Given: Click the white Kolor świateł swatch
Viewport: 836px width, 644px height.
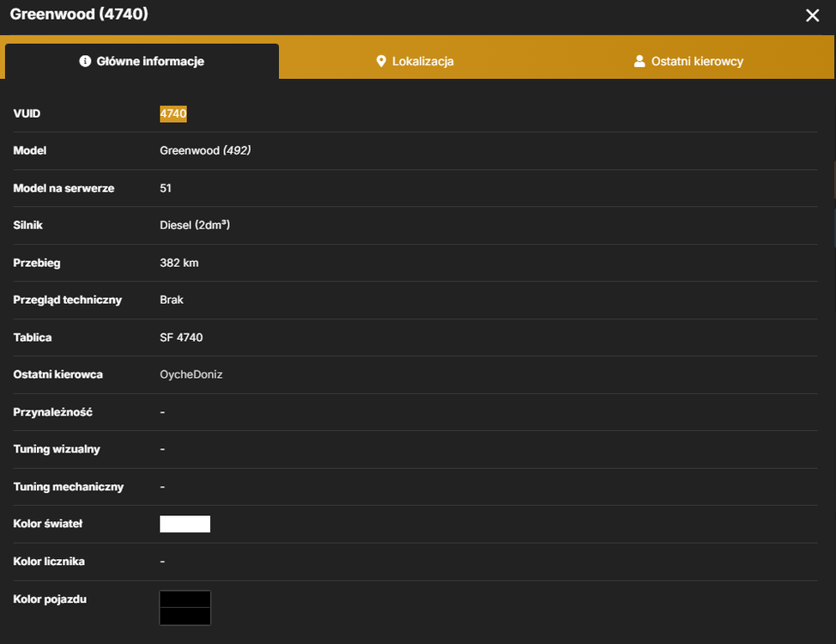Looking at the screenshot, I should (x=185, y=524).
